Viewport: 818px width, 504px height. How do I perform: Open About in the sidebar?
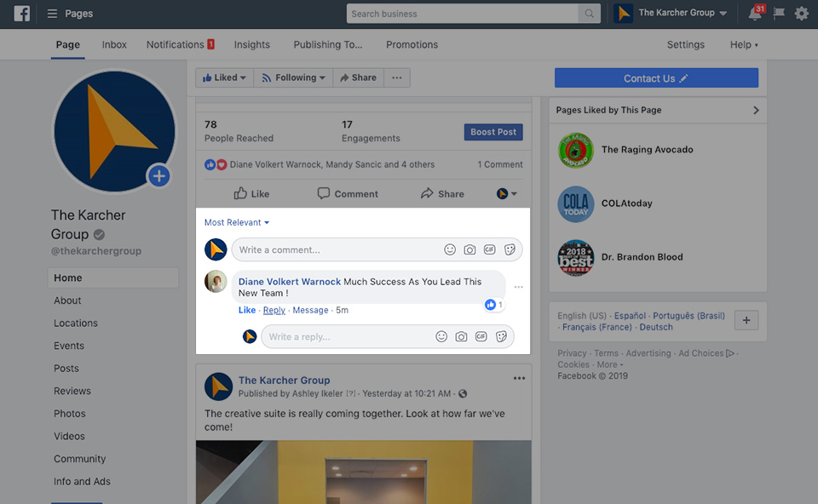(67, 301)
